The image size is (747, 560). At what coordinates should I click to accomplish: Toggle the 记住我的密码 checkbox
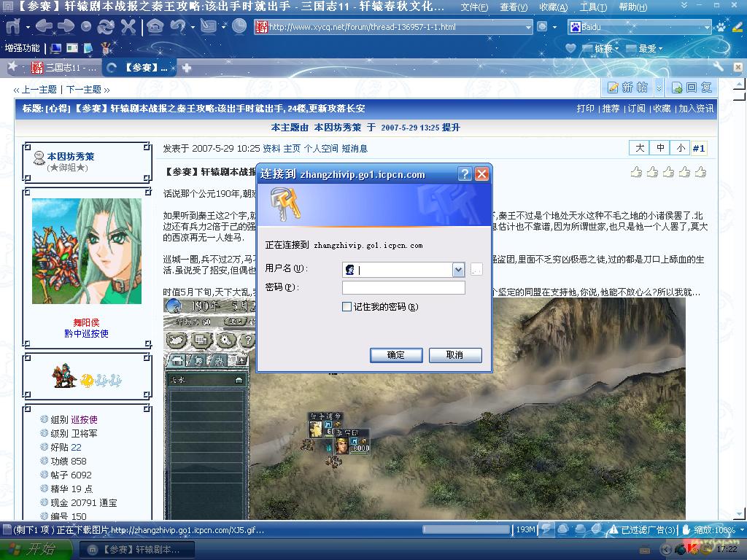click(347, 307)
